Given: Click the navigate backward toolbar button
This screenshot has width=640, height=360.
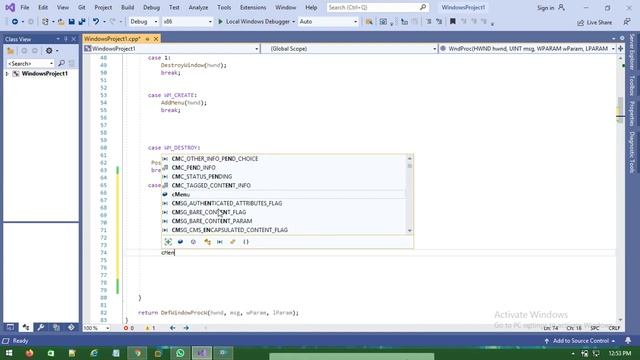Looking at the screenshot, I should point(15,22).
